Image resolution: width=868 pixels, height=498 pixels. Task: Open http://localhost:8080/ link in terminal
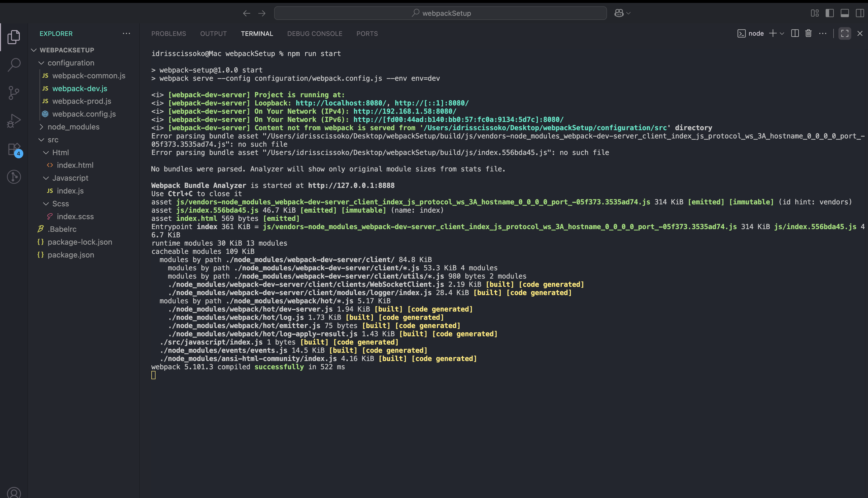(x=344, y=103)
